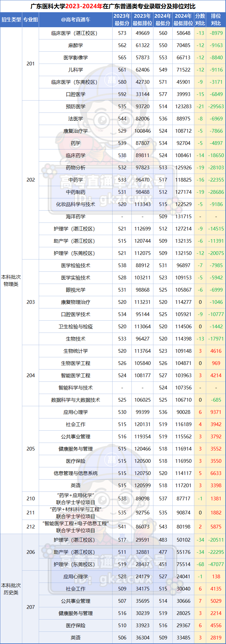Select the “药学+应用化学” 联合学士学位项目 cell
This screenshot has height=644, width=226.
tap(76, 499)
